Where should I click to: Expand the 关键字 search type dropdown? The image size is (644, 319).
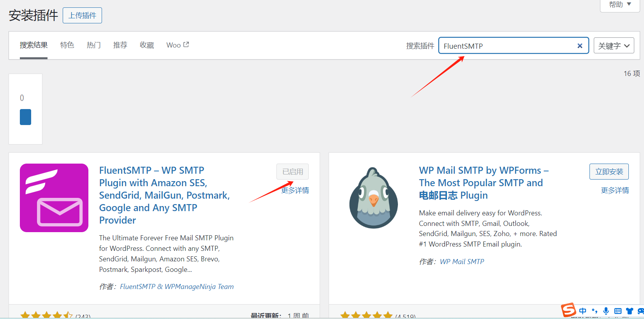tap(614, 46)
